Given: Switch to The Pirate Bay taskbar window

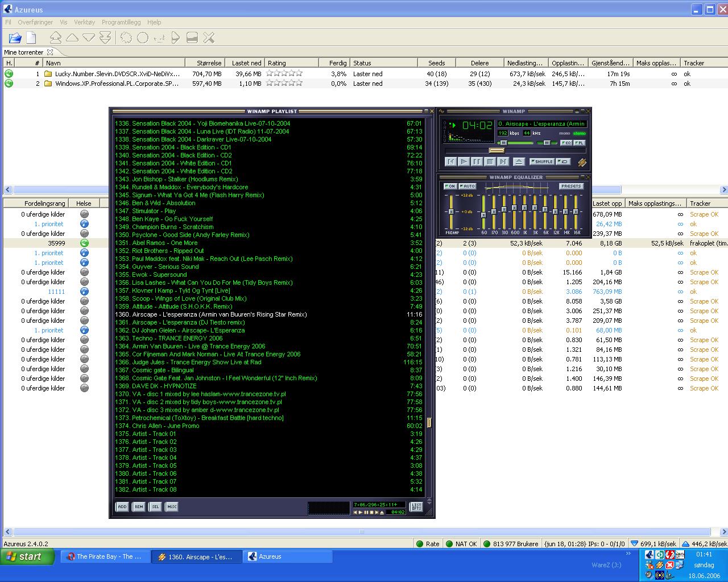Looking at the screenshot, I should coord(105,557).
